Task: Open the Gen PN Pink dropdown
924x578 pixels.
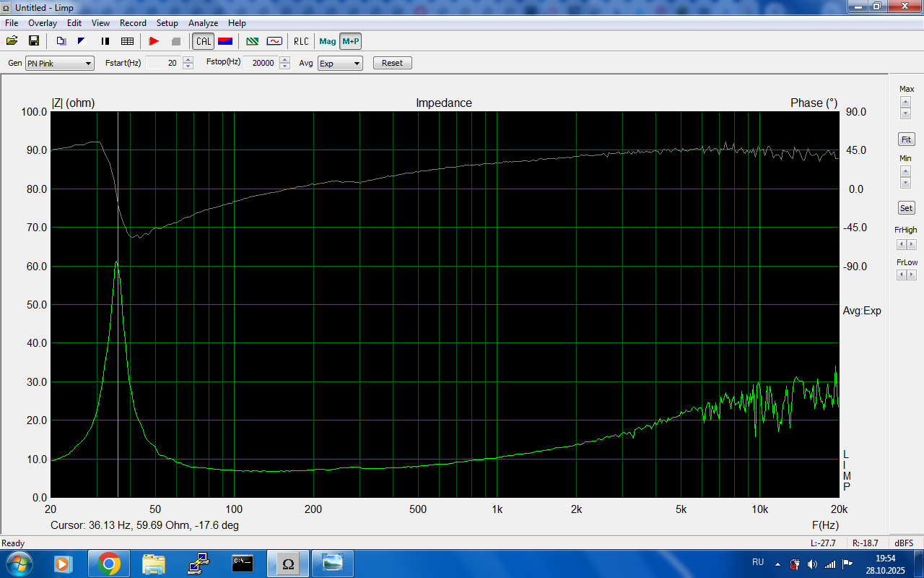Action: [x=60, y=64]
